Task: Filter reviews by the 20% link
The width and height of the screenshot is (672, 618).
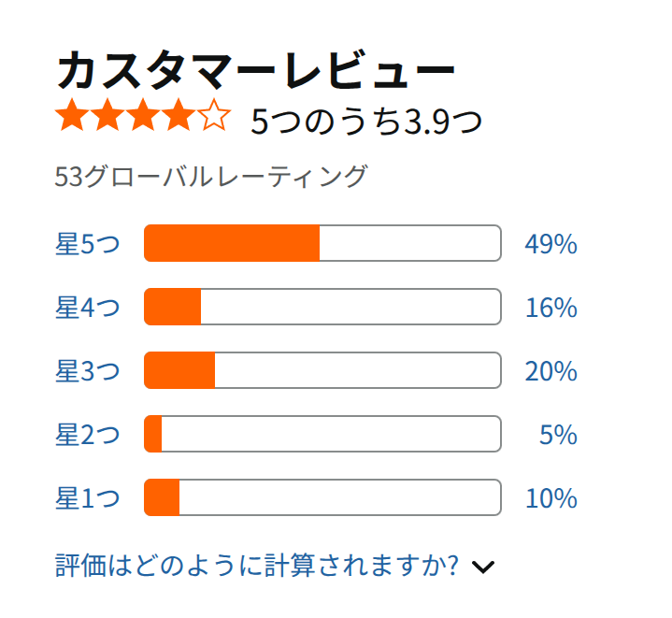Action: pos(551,370)
